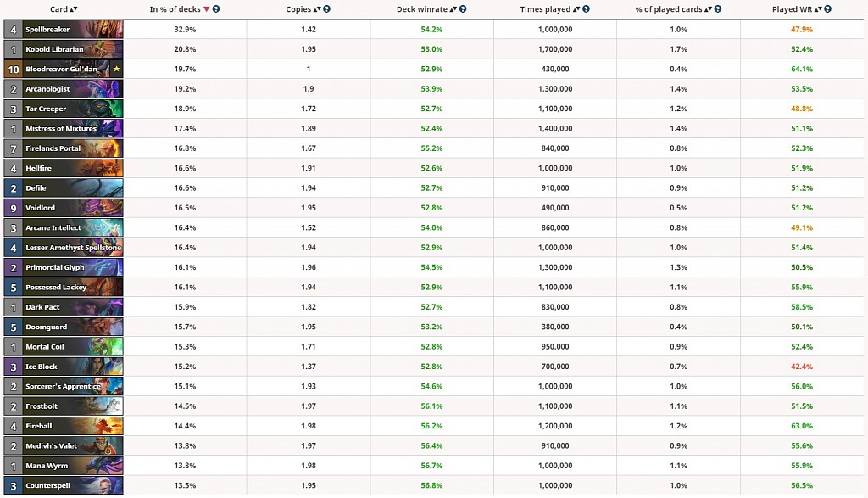
Task: Click the mana cost 9 gem on Voidlord
Action: tap(13, 208)
